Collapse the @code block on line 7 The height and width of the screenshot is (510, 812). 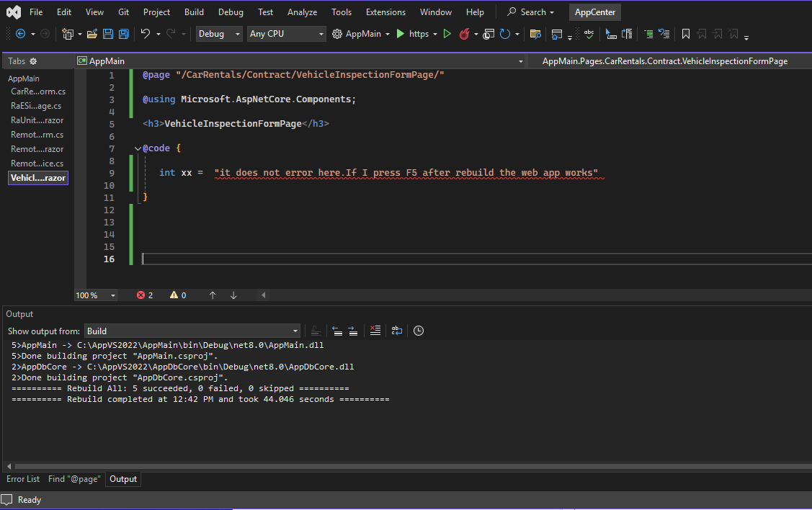click(x=138, y=148)
